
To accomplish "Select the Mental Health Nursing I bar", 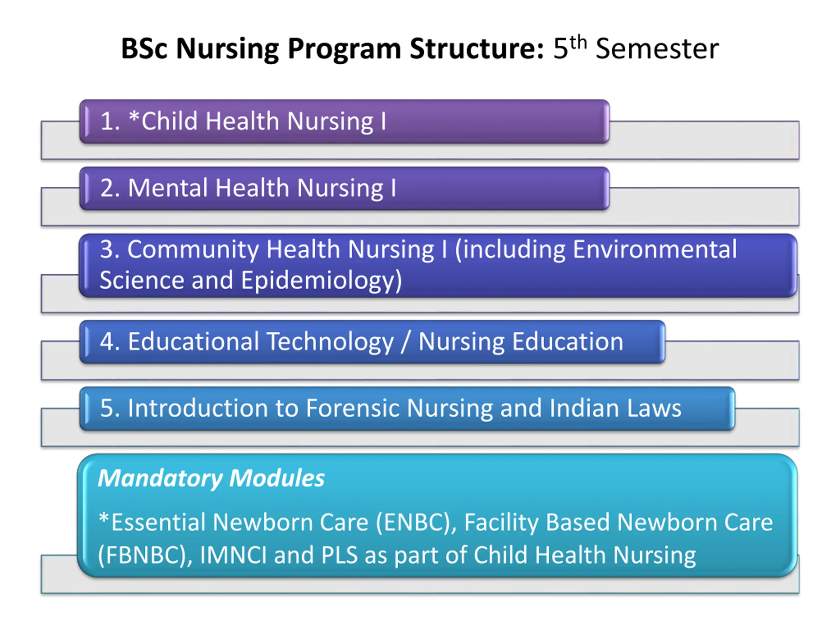I will click(345, 188).
